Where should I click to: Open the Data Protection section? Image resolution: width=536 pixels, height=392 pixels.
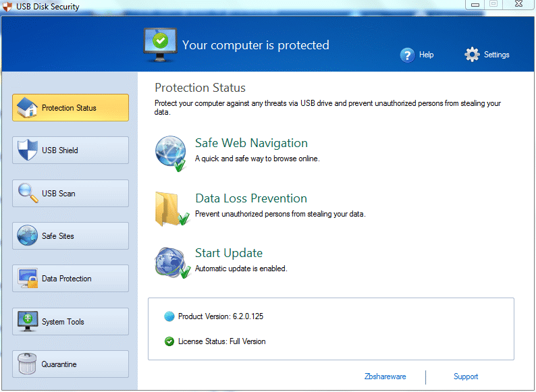(x=70, y=278)
